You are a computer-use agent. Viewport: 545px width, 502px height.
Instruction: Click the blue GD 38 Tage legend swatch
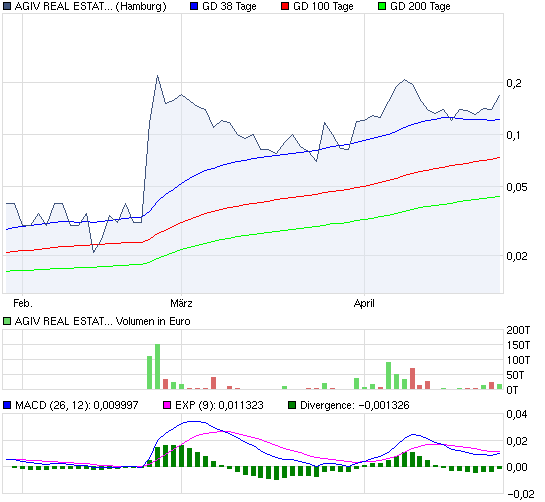click(194, 6)
